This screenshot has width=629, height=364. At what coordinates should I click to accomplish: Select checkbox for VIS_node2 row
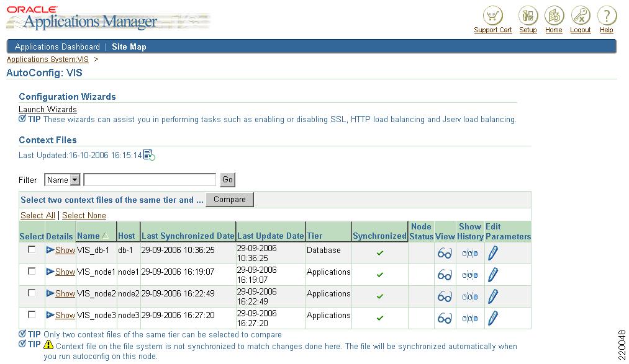[32, 293]
